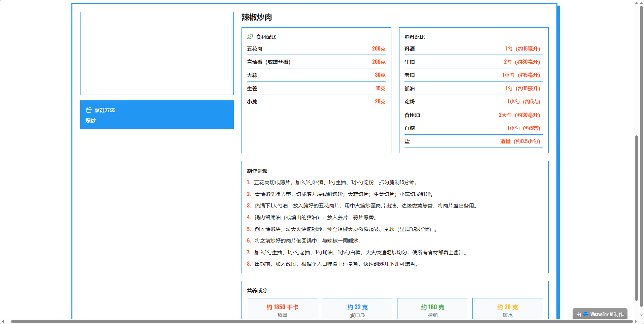Click 适量（约0.5小勺）for 盐
The width and height of the screenshot is (644, 324).
pyautogui.click(x=520, y=141)
